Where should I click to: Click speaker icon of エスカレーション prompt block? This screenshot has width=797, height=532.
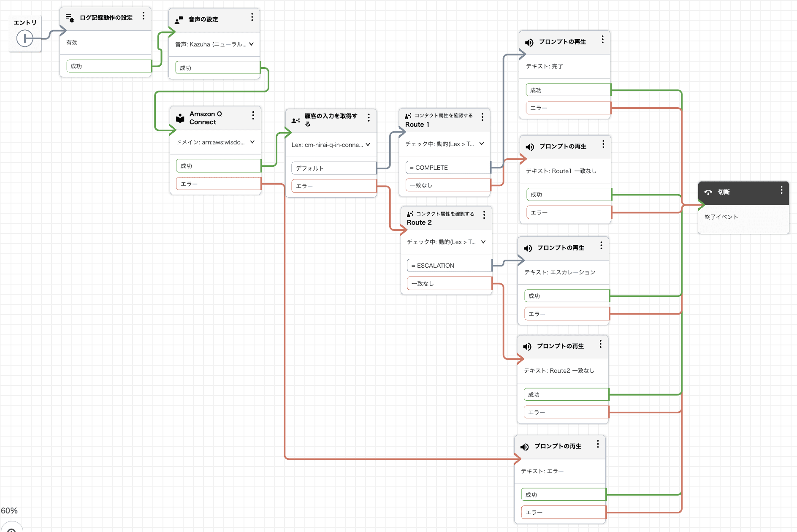tap(528, 248)
